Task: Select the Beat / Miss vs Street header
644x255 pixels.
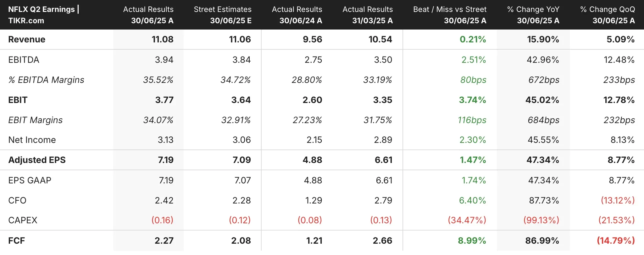Action: point(449,15)
